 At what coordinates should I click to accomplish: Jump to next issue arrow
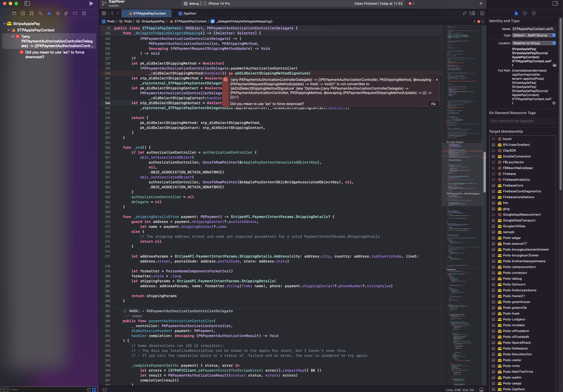coord(483,21)
